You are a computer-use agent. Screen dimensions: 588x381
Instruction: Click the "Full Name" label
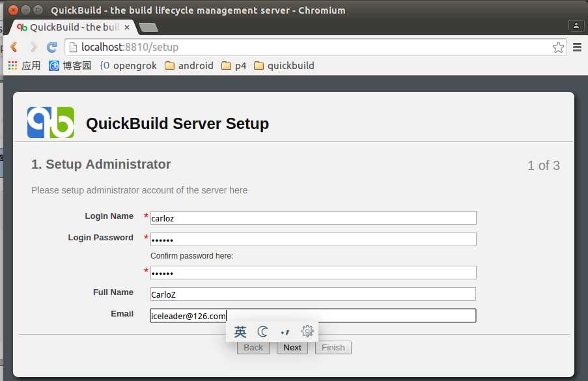point(113,292)
